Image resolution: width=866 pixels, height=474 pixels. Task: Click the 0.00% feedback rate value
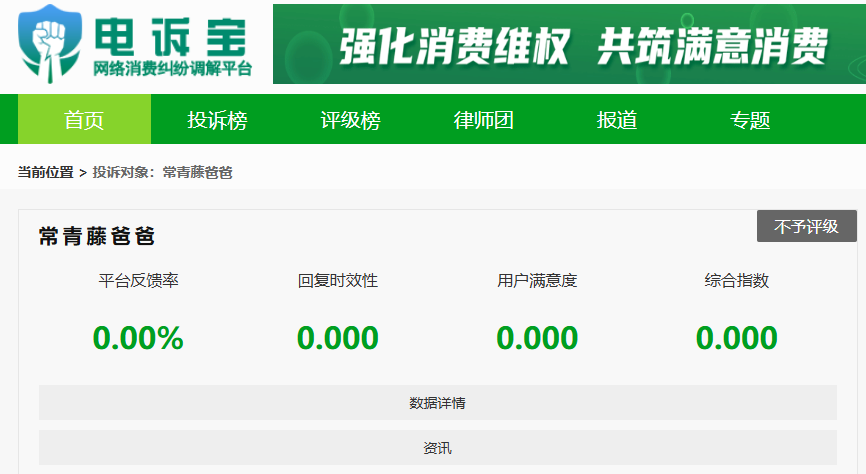coord(138,338)
